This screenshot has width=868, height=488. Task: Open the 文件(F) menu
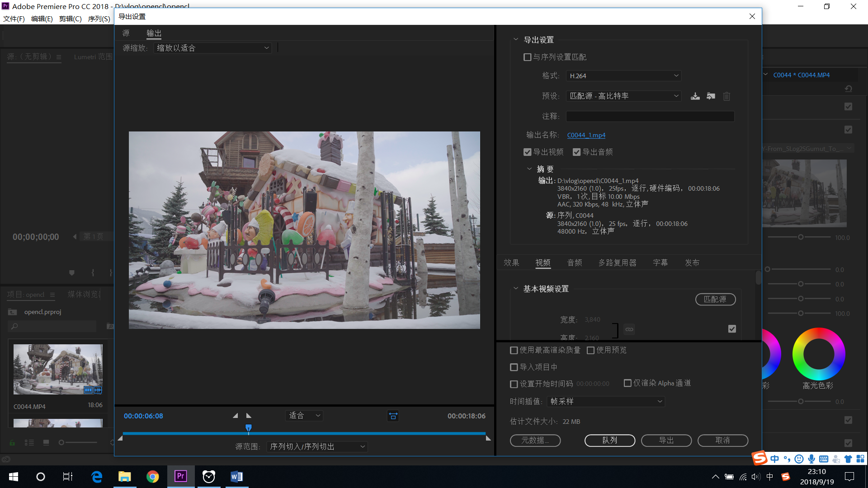click(x=14, y=19)
